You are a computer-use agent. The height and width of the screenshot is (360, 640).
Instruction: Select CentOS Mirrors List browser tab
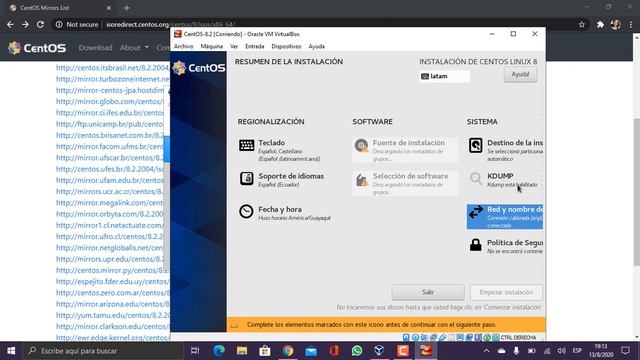click(x=60, y=8)
